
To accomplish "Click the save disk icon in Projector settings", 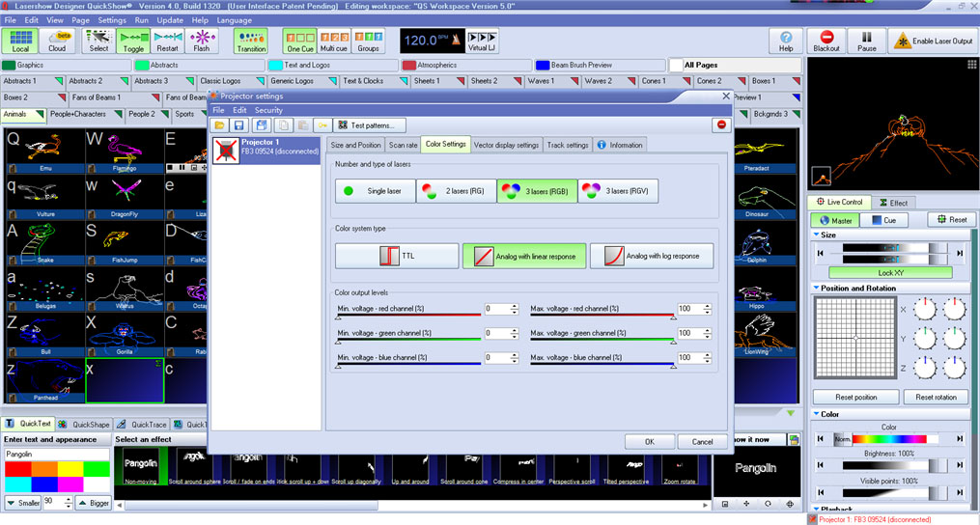I will pyautogui.click(x=238, y=125).
